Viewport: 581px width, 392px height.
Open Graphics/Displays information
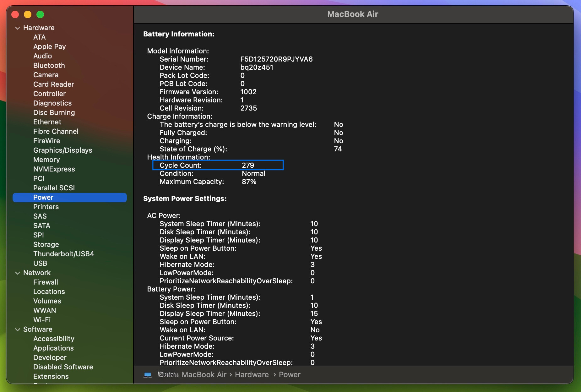tap(63, 150)
